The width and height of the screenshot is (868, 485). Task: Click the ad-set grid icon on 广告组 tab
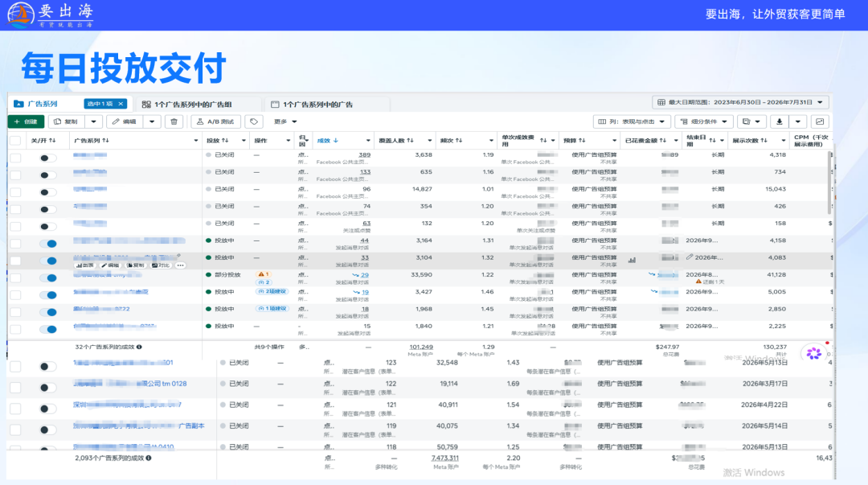coord(146,105)
